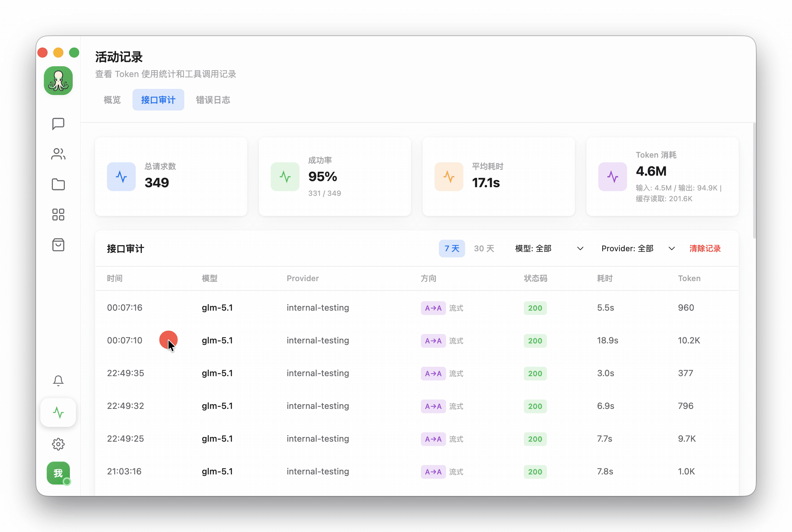
Task: Click the green octopus app logo
Action: click(x=58, y=81)
